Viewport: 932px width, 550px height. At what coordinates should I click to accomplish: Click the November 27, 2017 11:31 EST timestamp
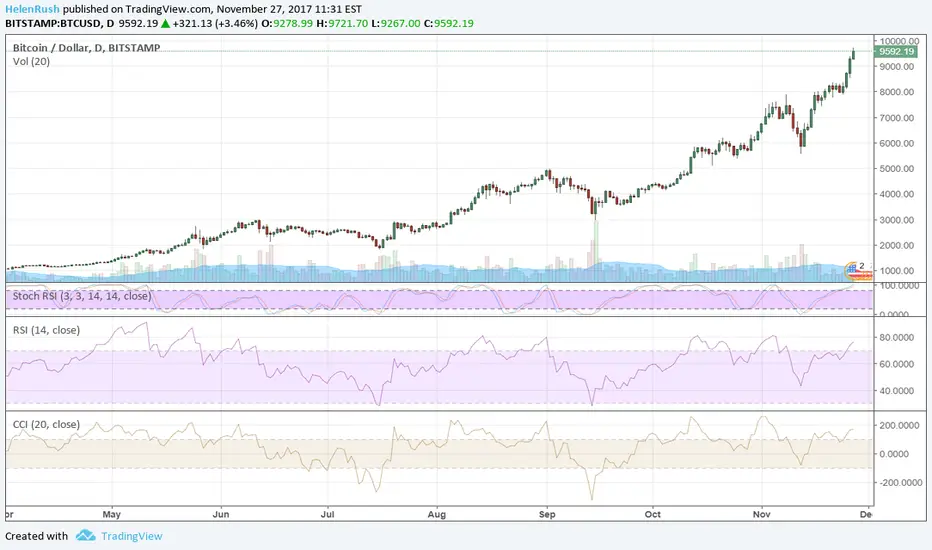(x=289, y=9)
